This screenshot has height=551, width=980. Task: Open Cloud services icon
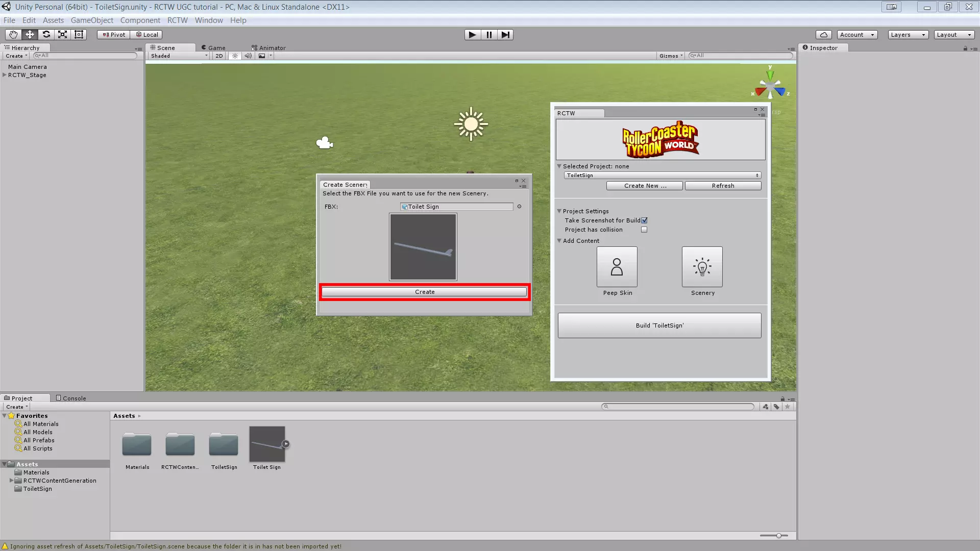[x=823, y=35]
